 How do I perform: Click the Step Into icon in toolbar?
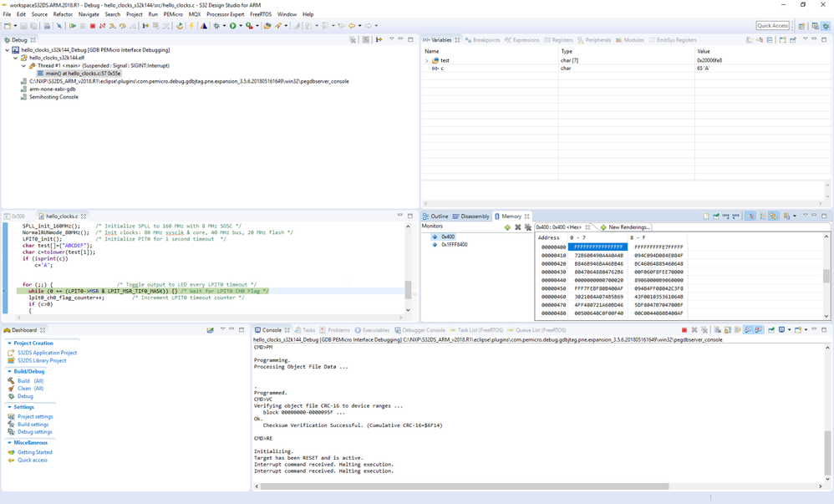pyautogui.click(x=112, y=26)
